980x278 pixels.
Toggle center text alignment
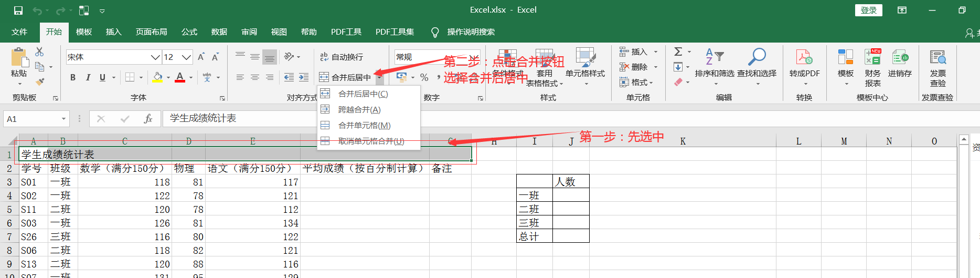click(255, 77)
